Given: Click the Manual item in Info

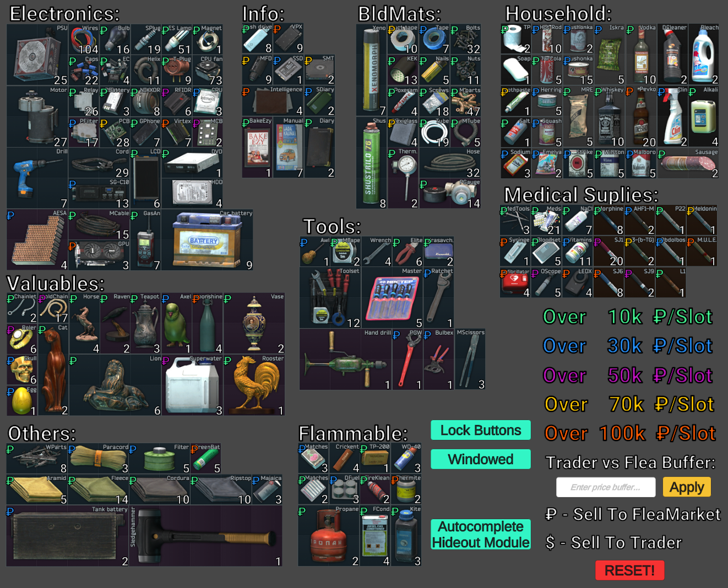Looking at the screenshot, I should click(289, 148).
